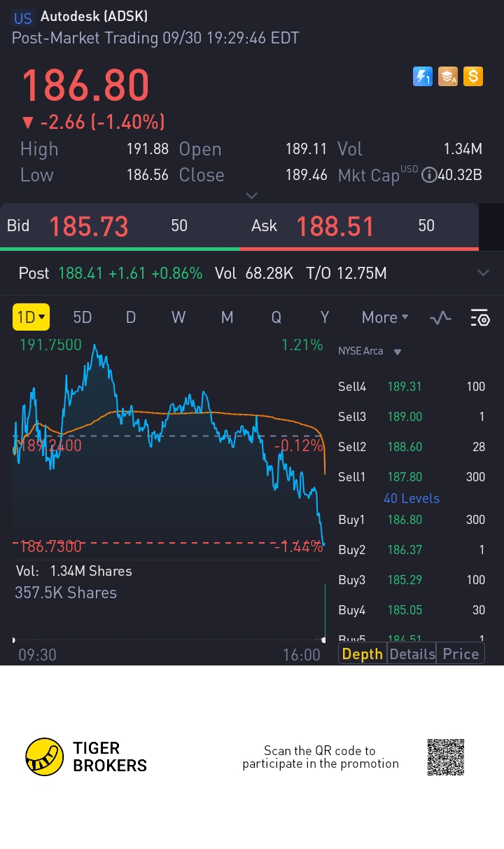Switch chart to Y yearly timeframe
The height and width of the screenshot is (849, 504).
pos(324,317)
